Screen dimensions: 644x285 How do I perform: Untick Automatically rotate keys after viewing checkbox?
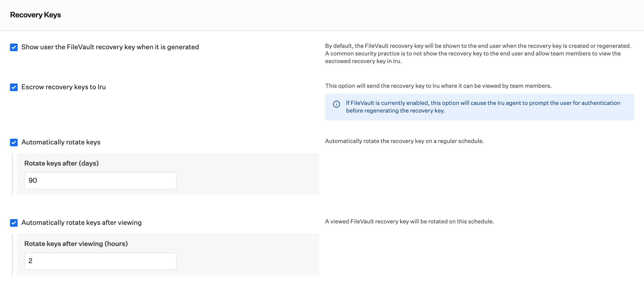pyautogui.click(x=14, y=223)
